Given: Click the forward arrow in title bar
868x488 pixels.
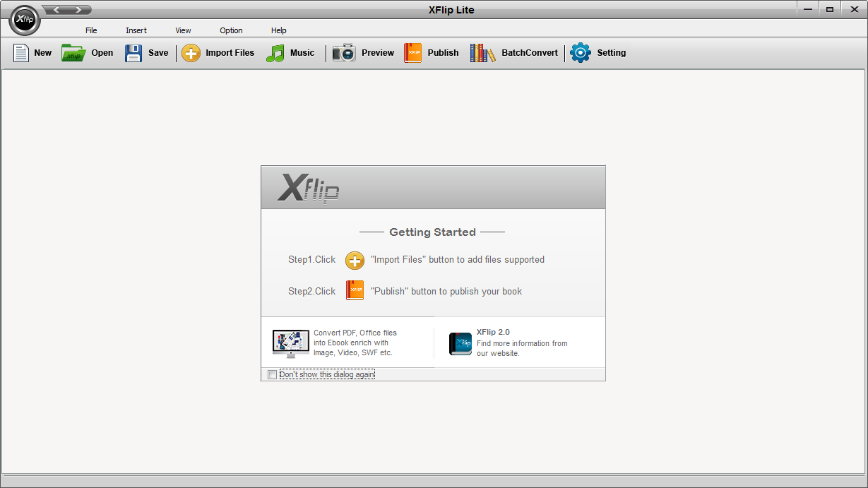Looking at the screenshot, I should point(79,10).
